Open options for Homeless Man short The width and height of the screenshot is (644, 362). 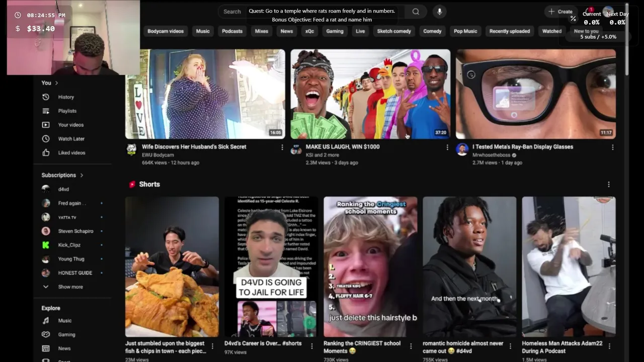click(x=609, y=346)
